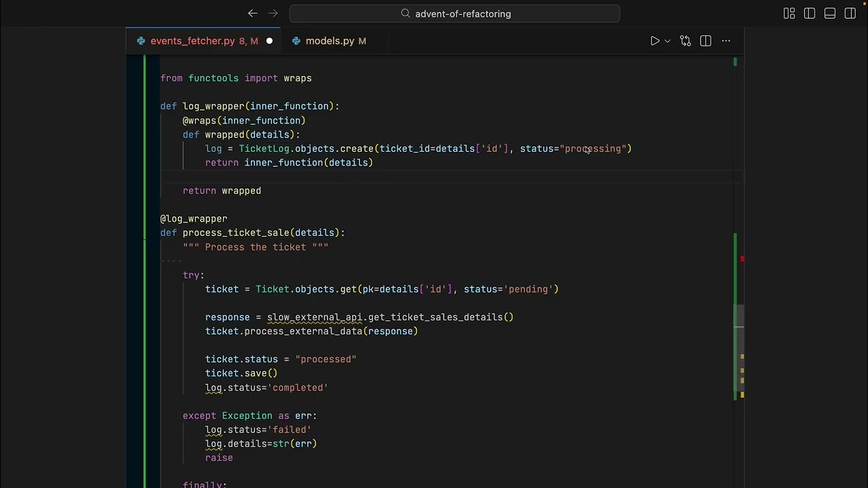Click 'slow_external_api.get_ticket_sales_details()' call
Viewport: 868px width, 488px height.
coord(390,317)
